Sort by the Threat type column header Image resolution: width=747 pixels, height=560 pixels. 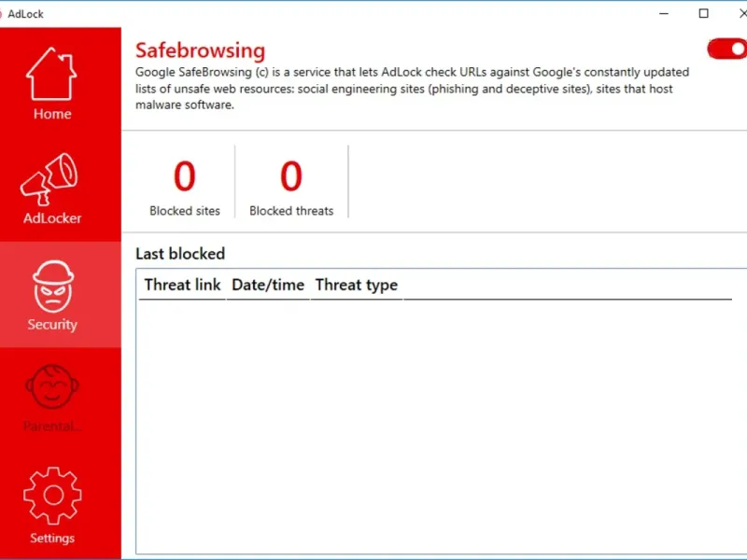coord(357,285)
